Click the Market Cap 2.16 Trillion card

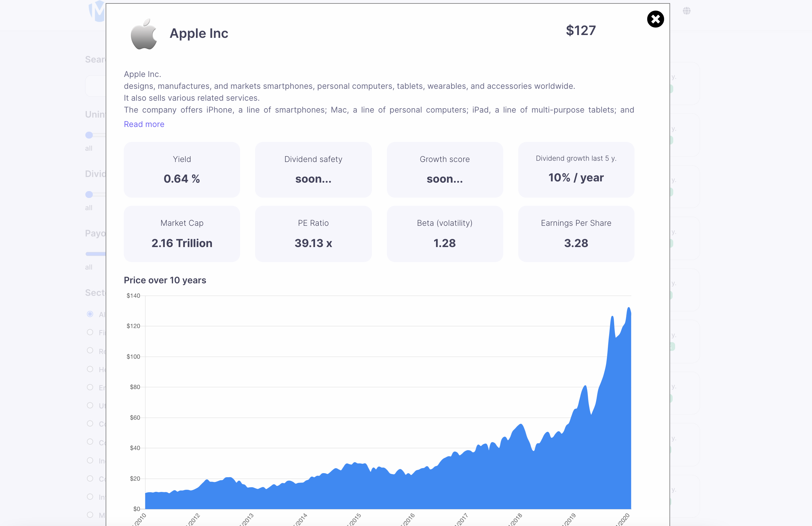pyautogui.click(x=182, y=234)
